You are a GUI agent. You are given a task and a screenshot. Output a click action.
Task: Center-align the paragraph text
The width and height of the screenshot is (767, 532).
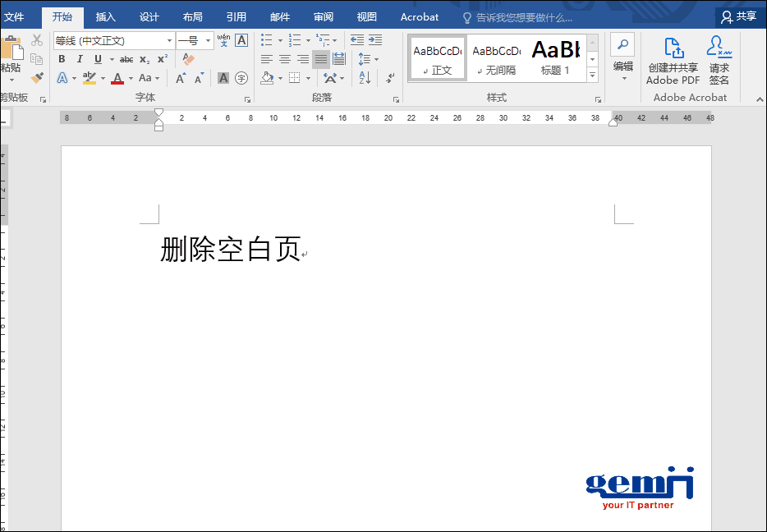(284, 59)
